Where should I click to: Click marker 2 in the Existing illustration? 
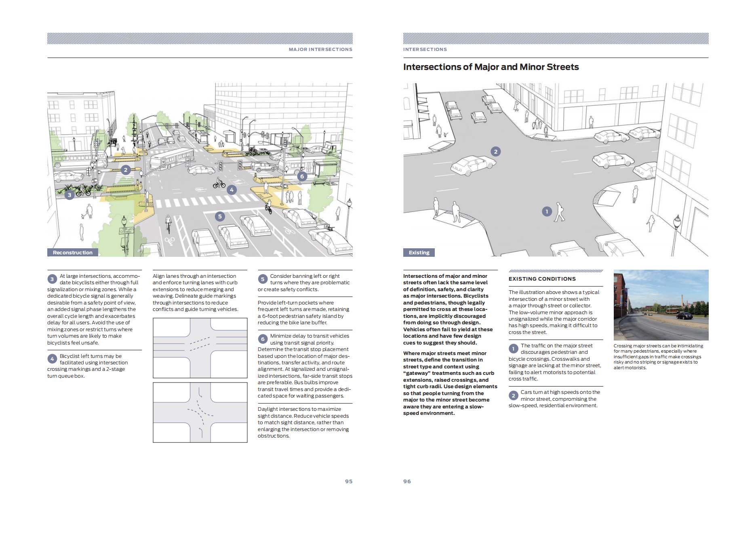pyautogui.click(x=496, y=152)
